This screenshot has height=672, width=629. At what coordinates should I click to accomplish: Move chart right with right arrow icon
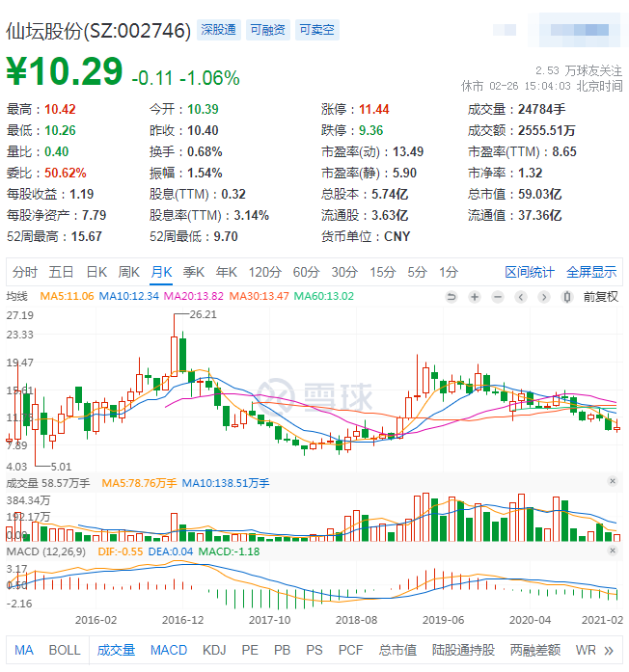(544, 297)
